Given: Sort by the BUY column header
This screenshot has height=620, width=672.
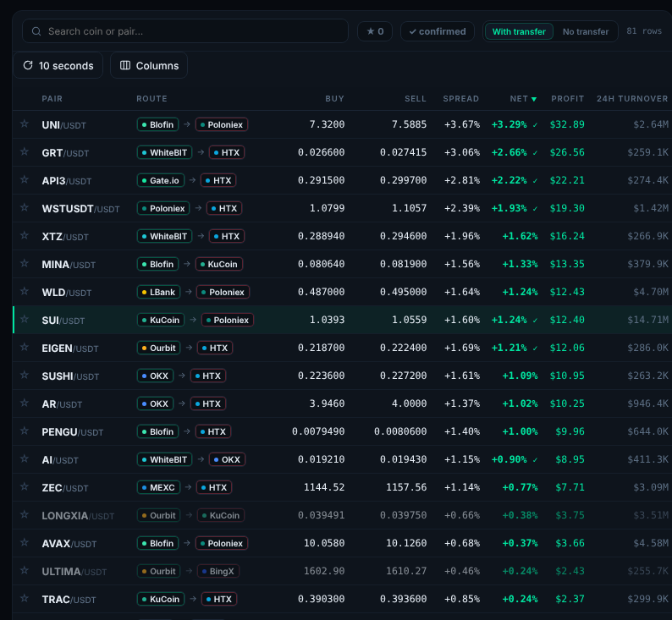Looking at the screenshot, I should [x=334, y=98].
